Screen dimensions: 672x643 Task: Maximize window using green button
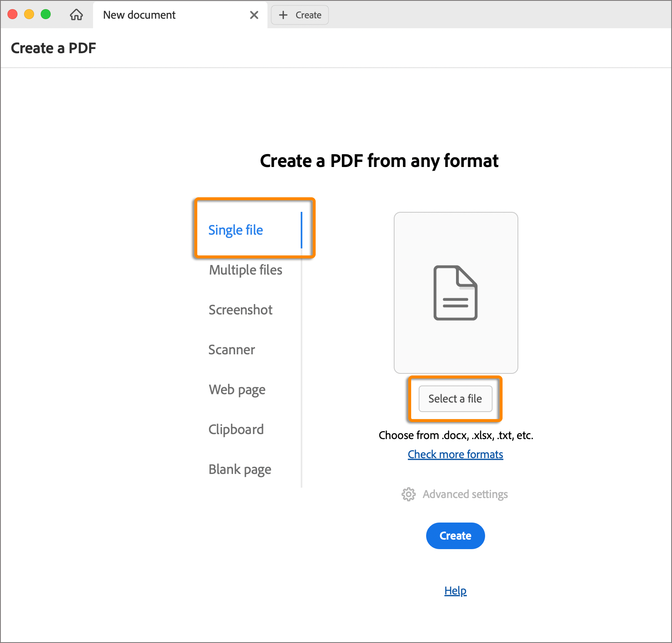46,15
